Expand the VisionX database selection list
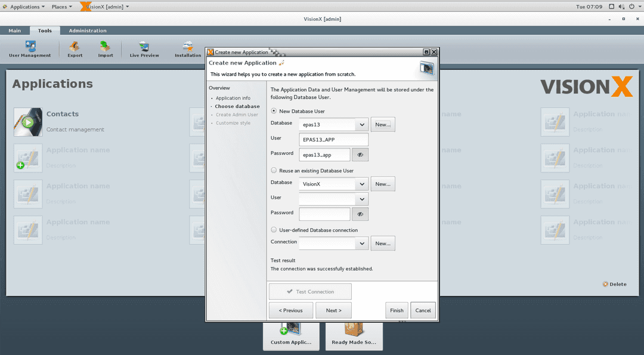The width and height of the screenshot is (644, 355). click(x=361, y=184)
